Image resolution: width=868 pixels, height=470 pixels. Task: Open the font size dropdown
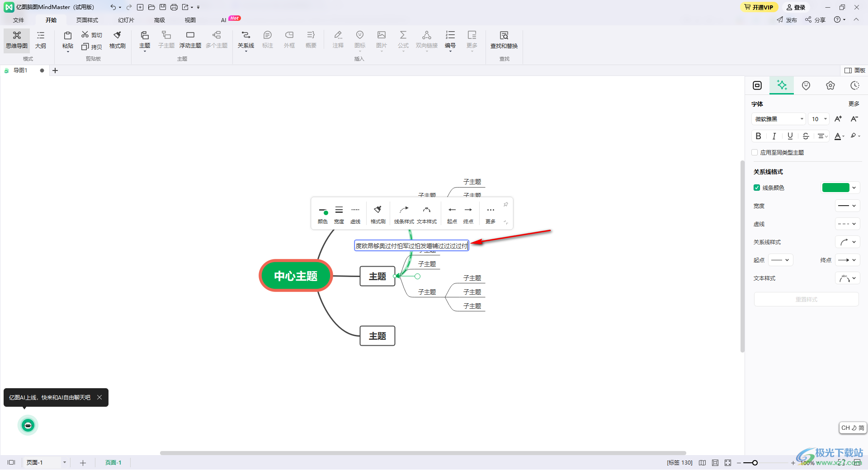click(x=819, y=119)
